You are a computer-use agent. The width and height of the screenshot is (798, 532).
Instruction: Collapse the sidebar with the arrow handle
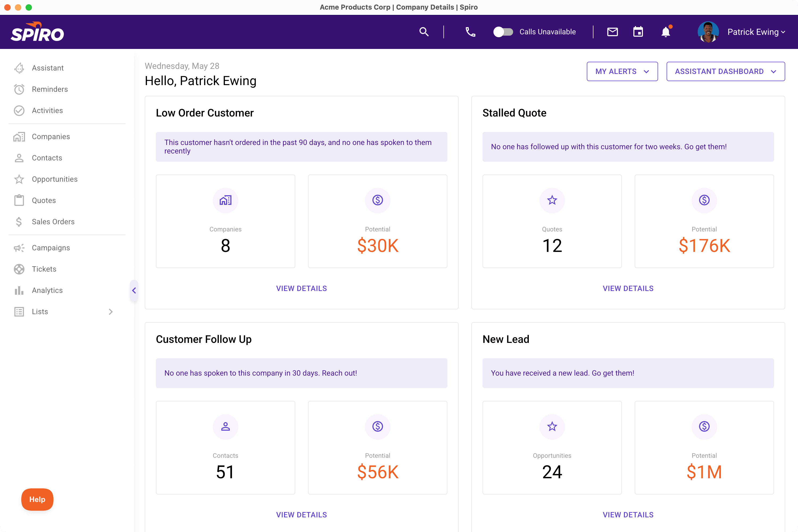coord(134,290)
